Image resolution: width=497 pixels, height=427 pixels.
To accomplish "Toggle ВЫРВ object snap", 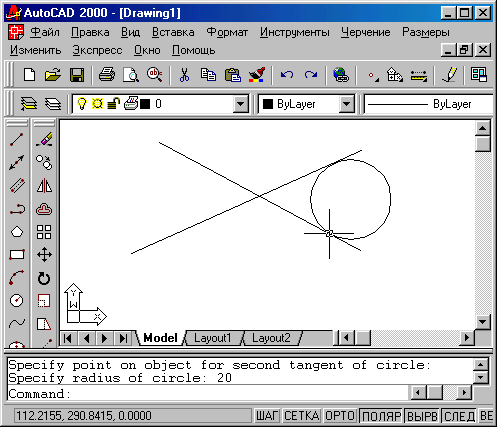I will click(422, 416).
